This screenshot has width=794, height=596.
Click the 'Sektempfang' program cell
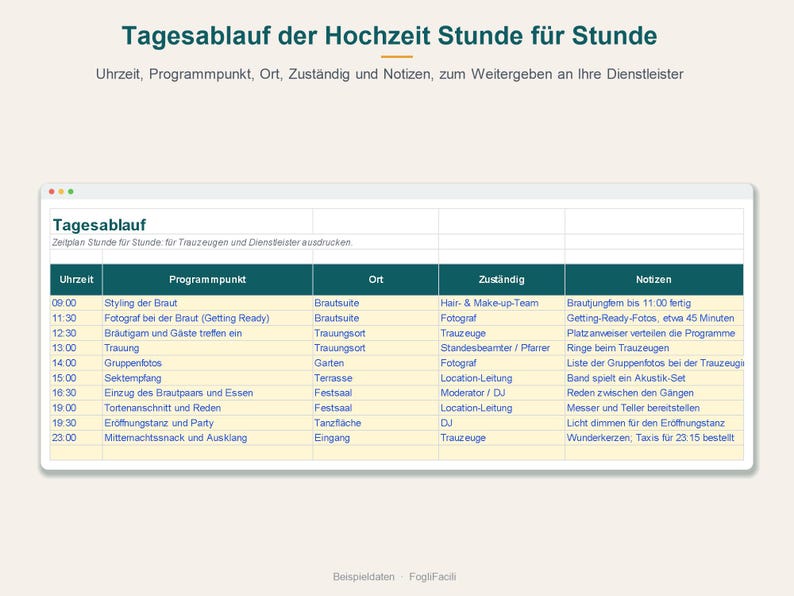tap(207, 378)
